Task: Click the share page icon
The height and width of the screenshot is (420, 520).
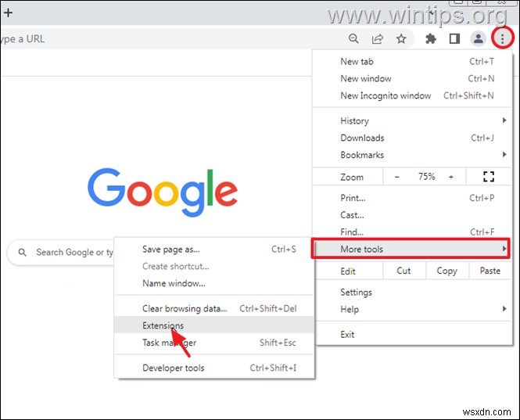Action: point(378,39)
